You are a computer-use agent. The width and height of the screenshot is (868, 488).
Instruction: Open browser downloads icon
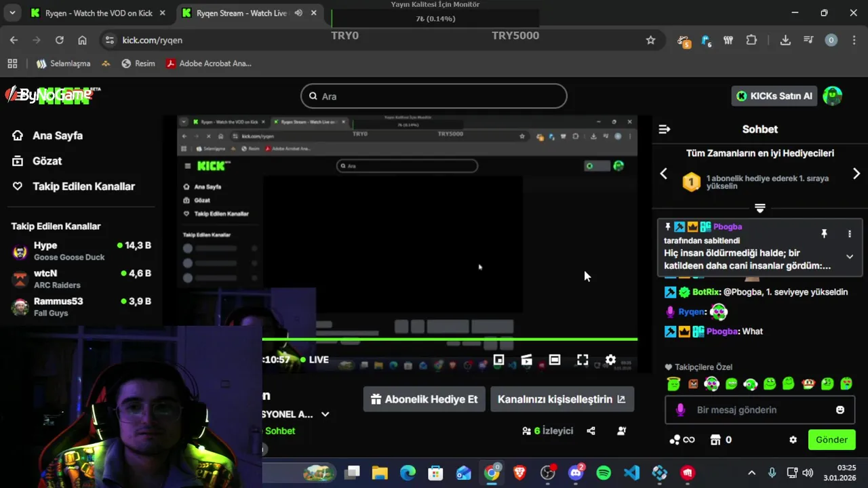coord(785,40)
